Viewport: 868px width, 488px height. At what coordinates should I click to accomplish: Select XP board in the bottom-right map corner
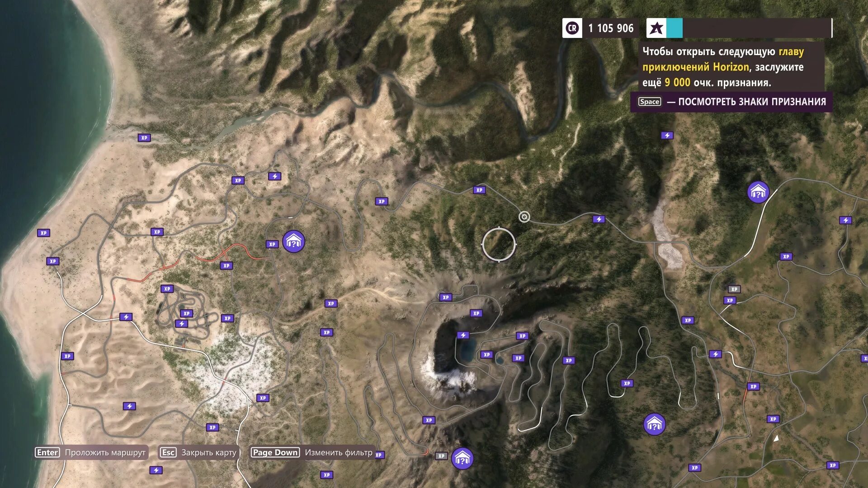833,465
